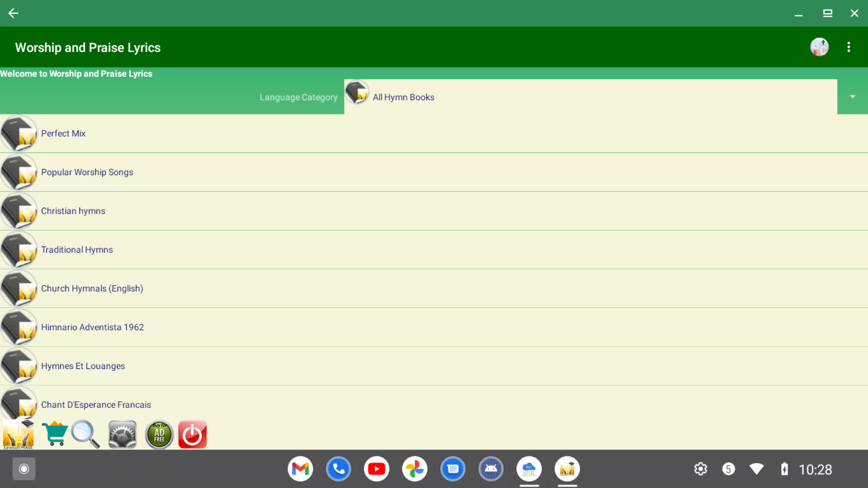
Task: Open Himnario Adventista 1962
Action: (434, 328)
